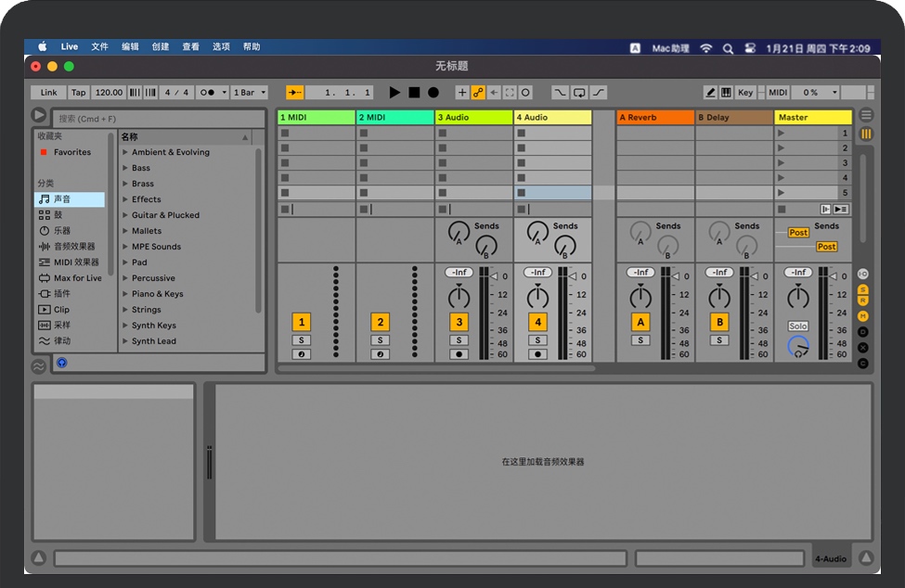This screenshot has height=588, width=905.
Task: Click the Tap tempo button
Action: coord(77,92)
